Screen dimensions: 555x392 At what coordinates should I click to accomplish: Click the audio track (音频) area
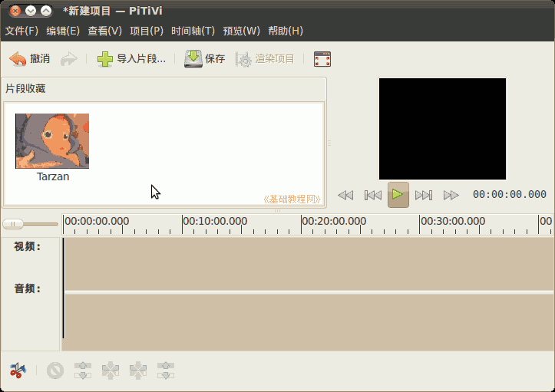pyautogui.click(x=309, y=322)
